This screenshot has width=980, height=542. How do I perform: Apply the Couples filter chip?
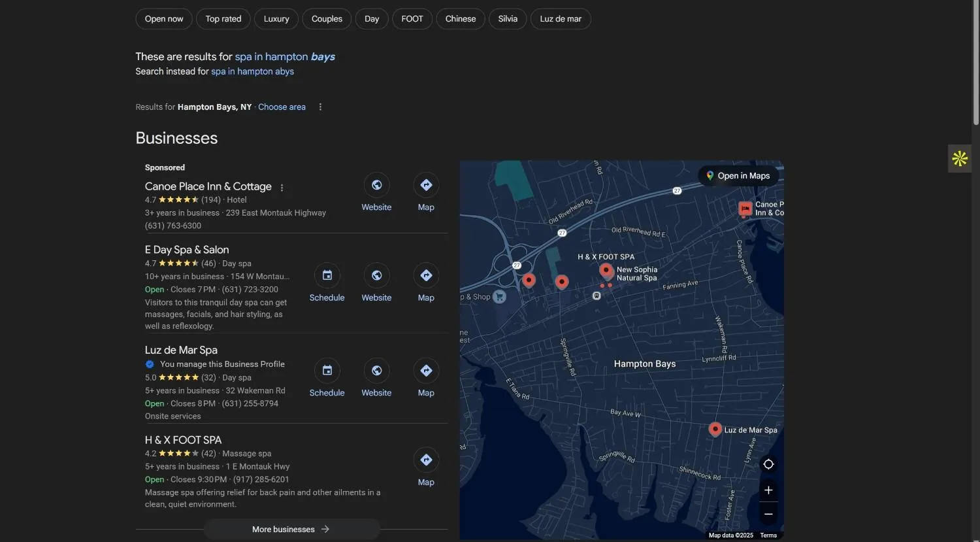click(x=327, y=19)
